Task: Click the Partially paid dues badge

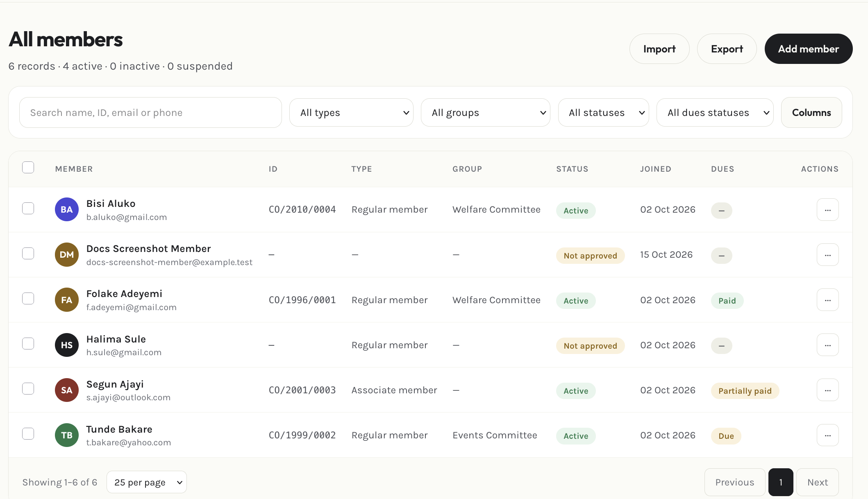Action: tap(745, 391)
